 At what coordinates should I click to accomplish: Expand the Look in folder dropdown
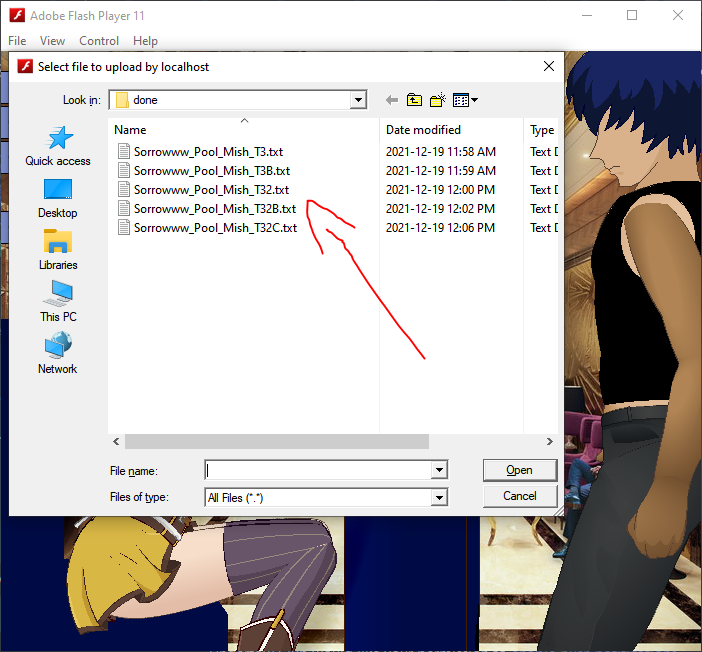[358, 100]
